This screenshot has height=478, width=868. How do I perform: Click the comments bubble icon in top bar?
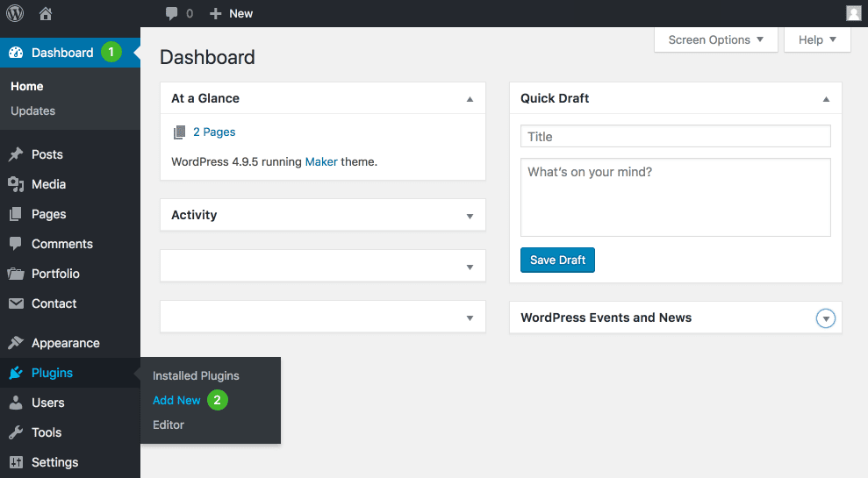(172, 13)
